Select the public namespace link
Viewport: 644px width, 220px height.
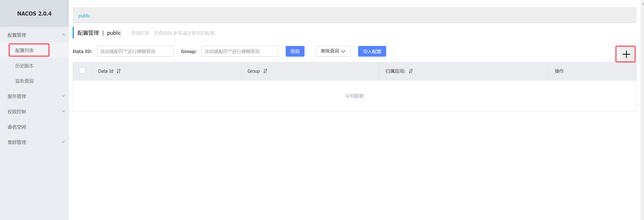click(84, 16)
